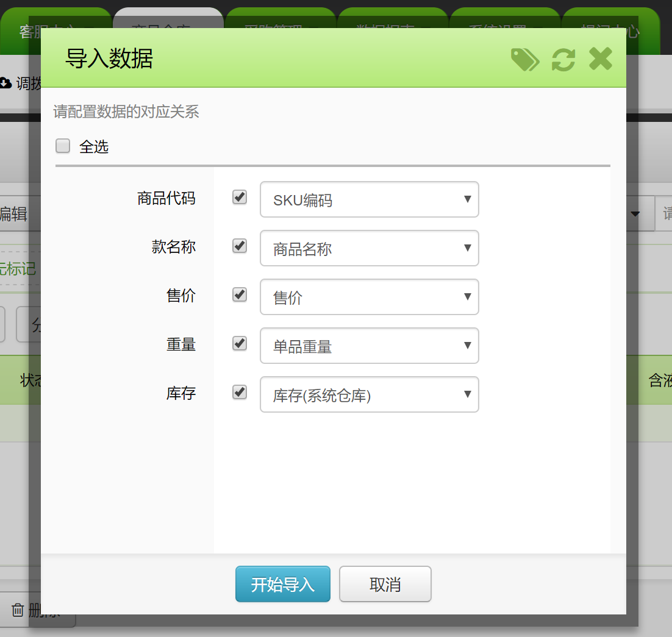
Task: Open the 商品名称 dropdown
Action: tap(370, 249)
